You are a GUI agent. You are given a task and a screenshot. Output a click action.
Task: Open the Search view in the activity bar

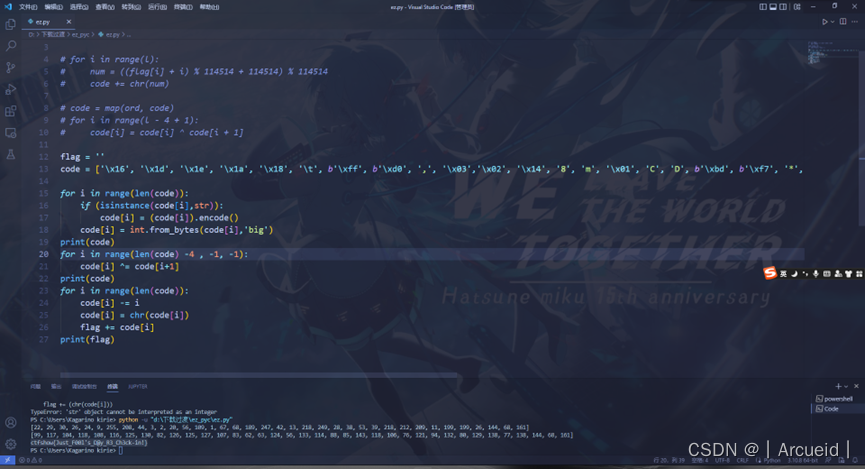[10, 46]
